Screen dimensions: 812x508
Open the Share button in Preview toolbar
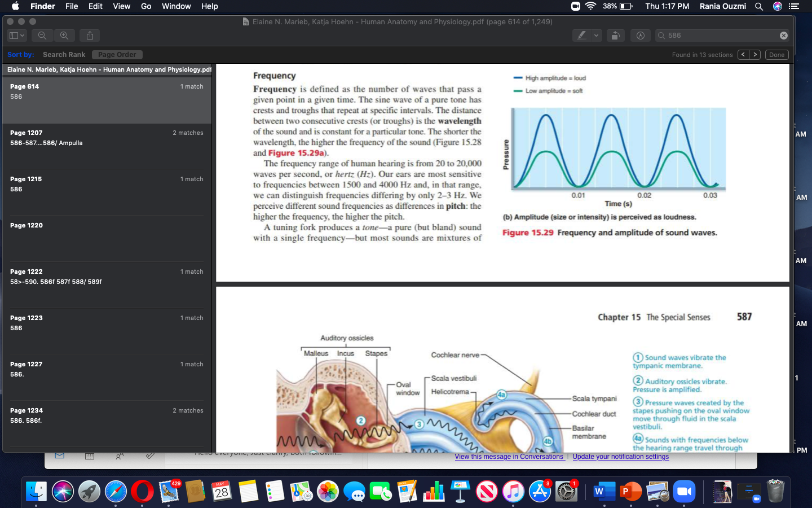coord(90,36)
